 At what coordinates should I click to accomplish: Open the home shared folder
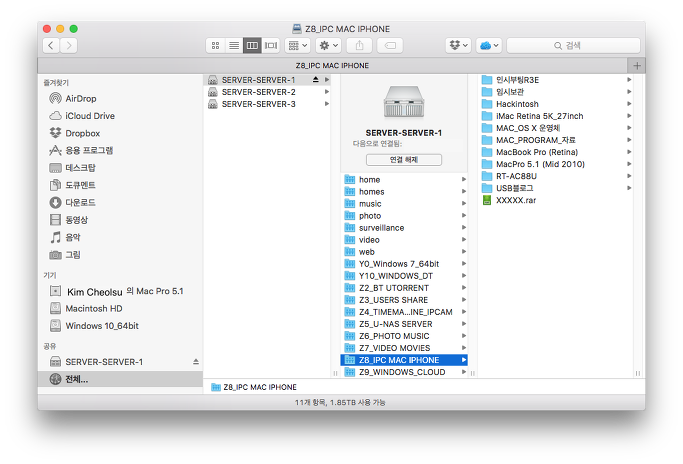404,180
